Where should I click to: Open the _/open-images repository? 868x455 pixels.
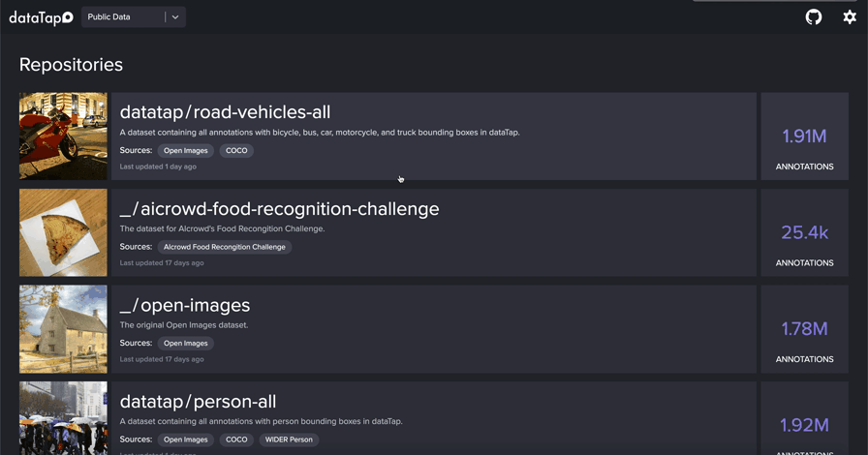[x=185, y=306]
